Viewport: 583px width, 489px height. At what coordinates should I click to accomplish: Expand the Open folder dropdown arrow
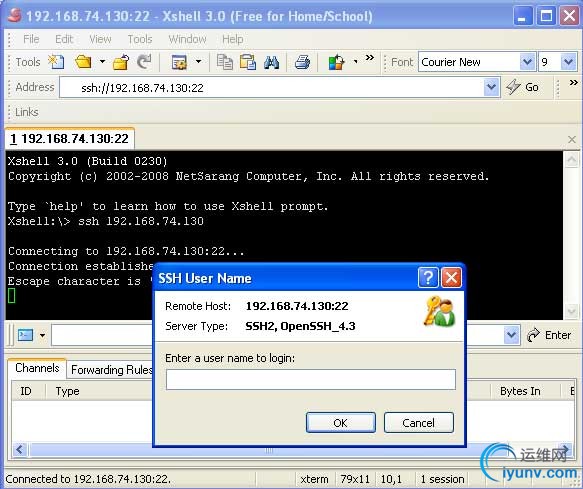(102, 62)
